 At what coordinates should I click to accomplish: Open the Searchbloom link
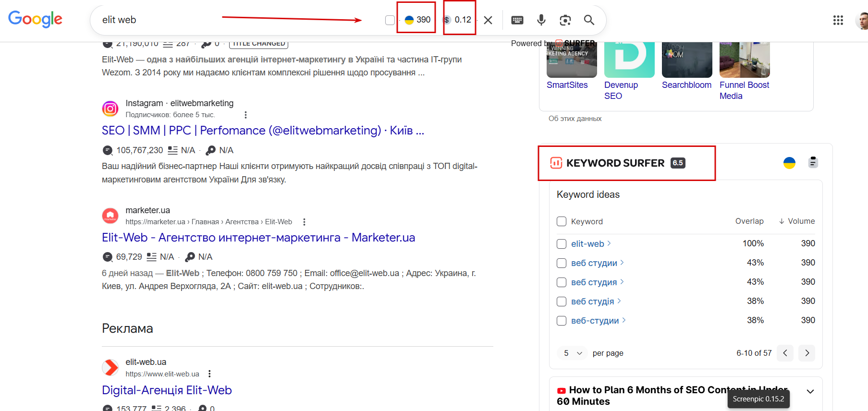686,85
